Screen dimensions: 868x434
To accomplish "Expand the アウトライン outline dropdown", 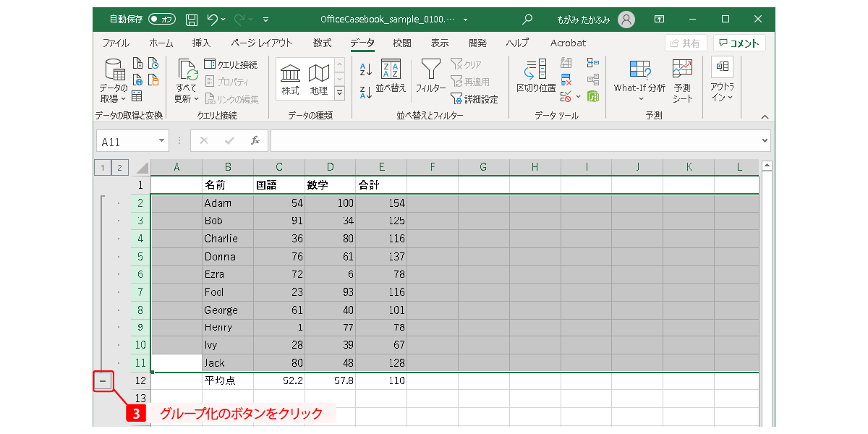I will click(x=721, y=80).
